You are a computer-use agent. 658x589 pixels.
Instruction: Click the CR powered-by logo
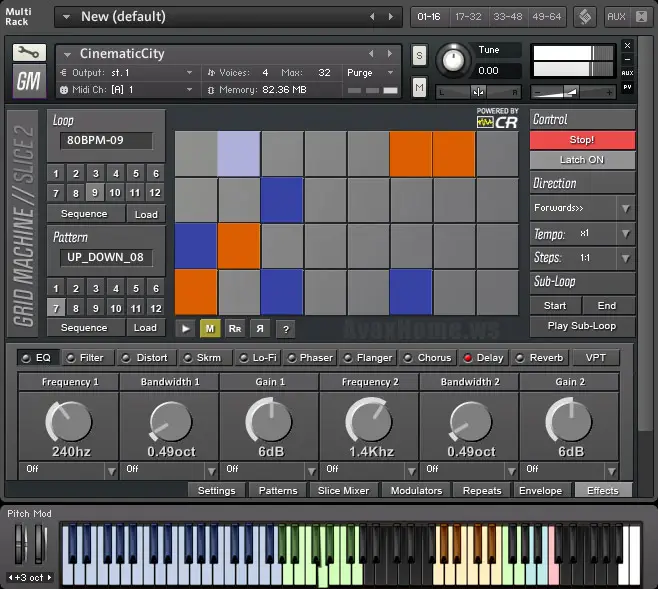[497, 119]
